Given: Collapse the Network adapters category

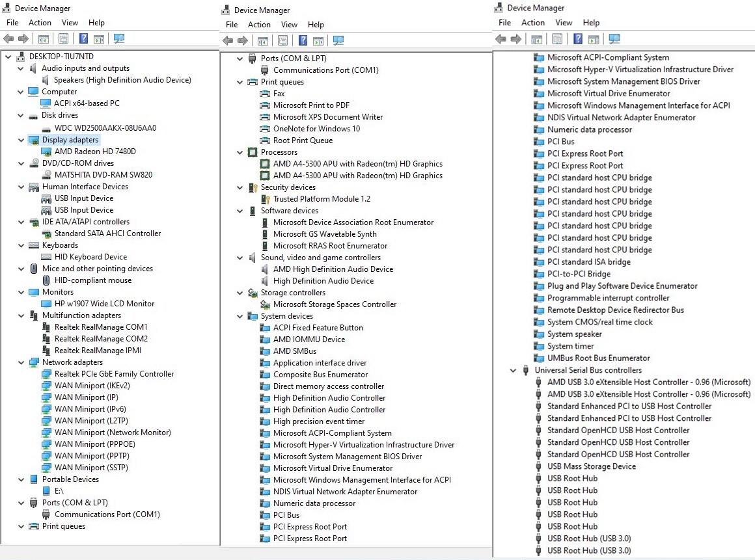Looking at the screenshot, I should (x=21, y=362).
